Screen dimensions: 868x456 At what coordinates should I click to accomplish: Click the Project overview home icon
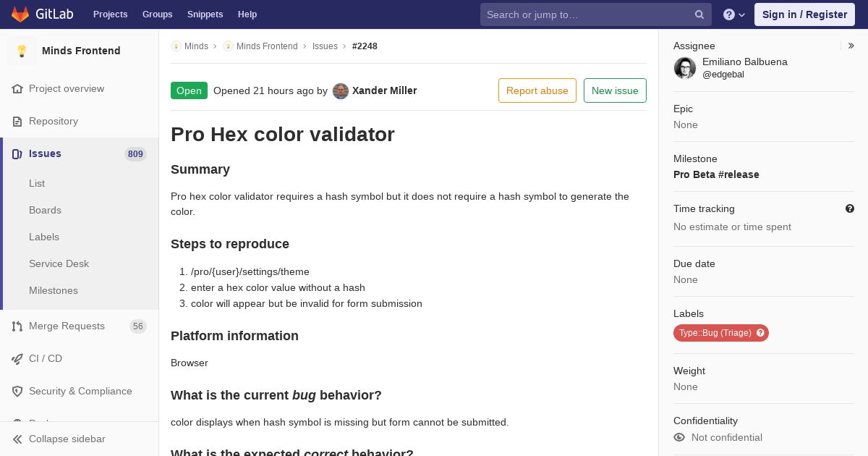pos(17,89)
